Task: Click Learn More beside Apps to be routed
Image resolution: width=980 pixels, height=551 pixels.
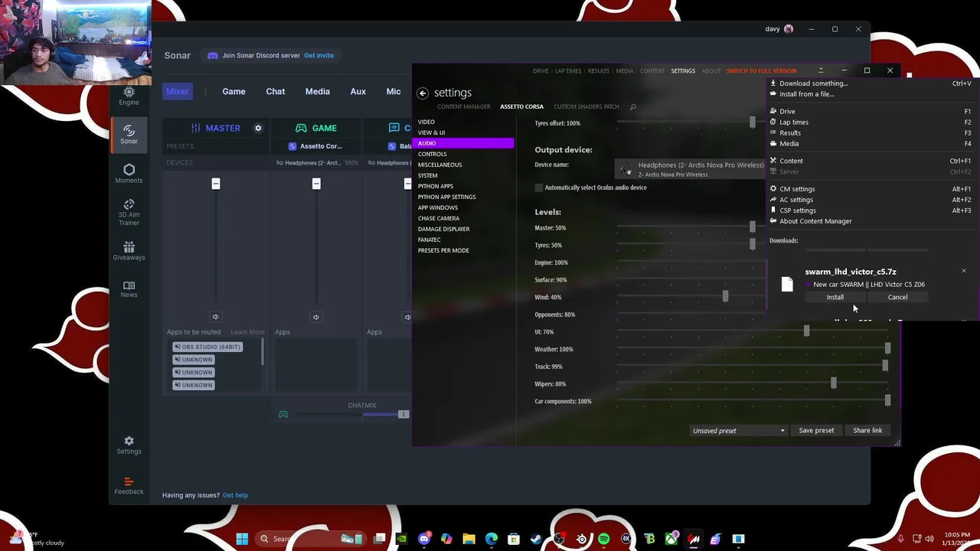Action: (247, 332)
